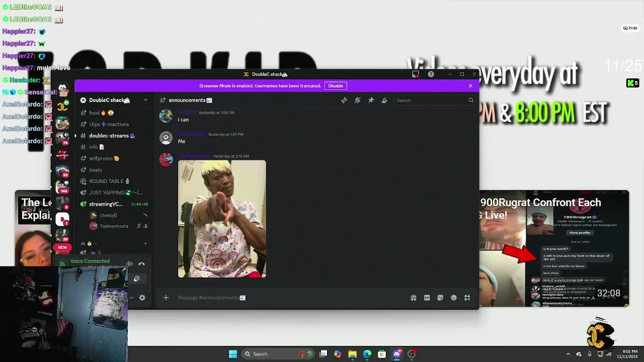
Task: Select server icon with 32 badge
Action: point(62,170)
